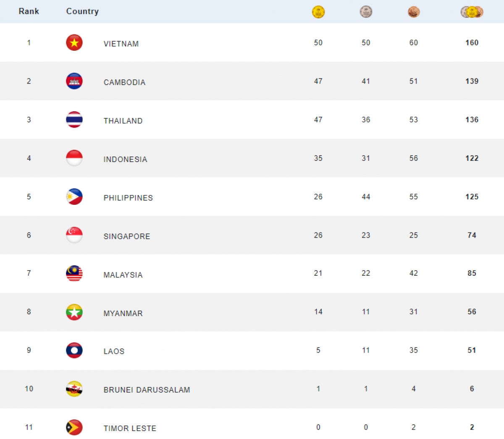Click the Malaysia flag icon

(74, 273)
